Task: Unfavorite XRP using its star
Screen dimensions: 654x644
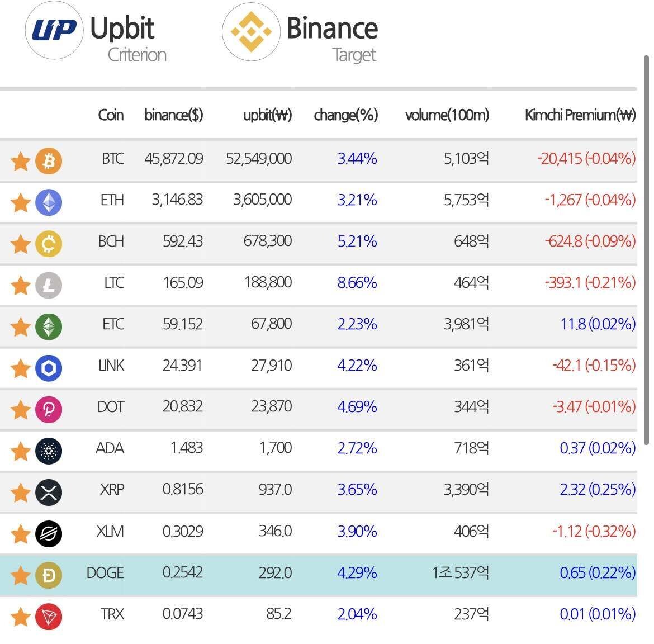Action: (21, 492)
